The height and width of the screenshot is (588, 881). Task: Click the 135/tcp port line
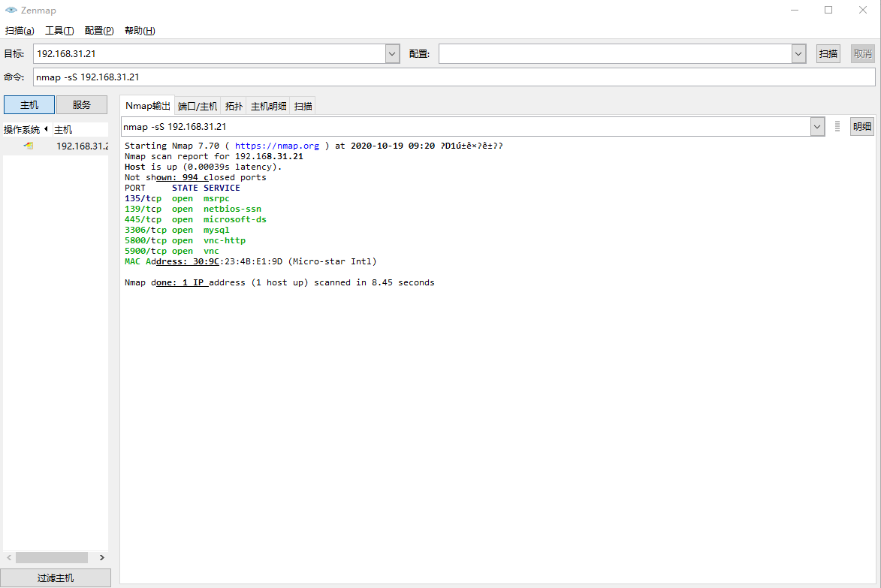coord(177,198)
